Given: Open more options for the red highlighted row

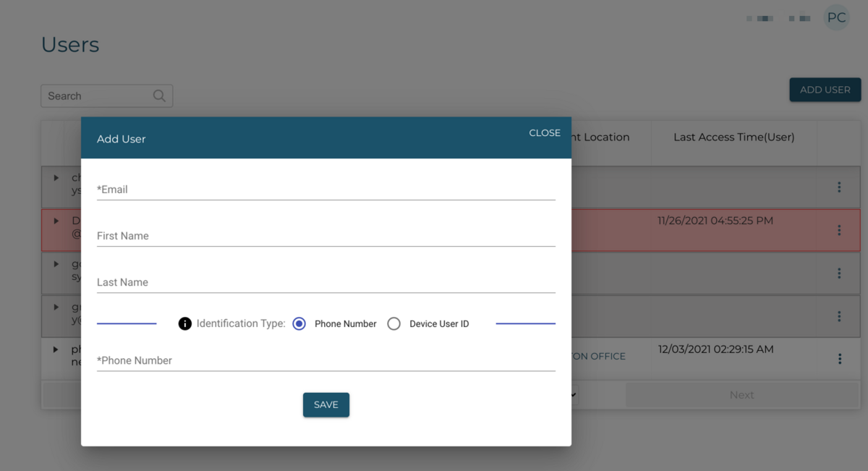Looking at the screenshot, I should click(839, 230).
